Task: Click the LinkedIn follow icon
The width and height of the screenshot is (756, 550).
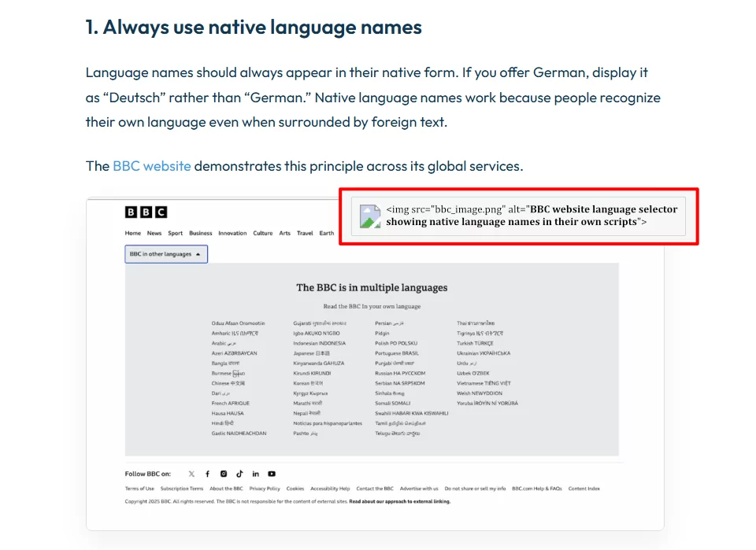Action: 255,474
